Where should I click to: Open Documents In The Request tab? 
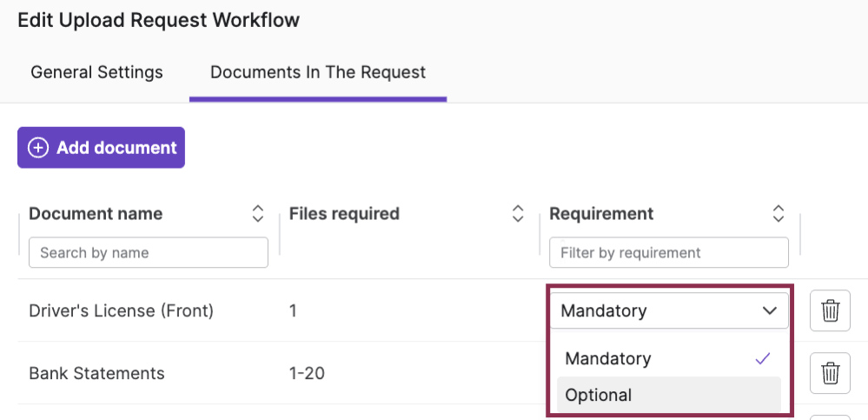[318, 72]
